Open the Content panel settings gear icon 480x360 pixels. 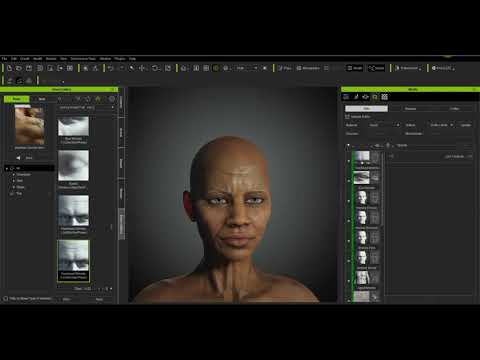(112, 99)
